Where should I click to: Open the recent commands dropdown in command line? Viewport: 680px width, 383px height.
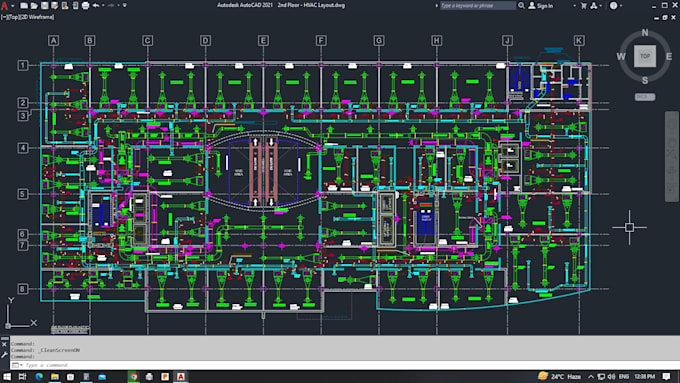click(17, 365)
